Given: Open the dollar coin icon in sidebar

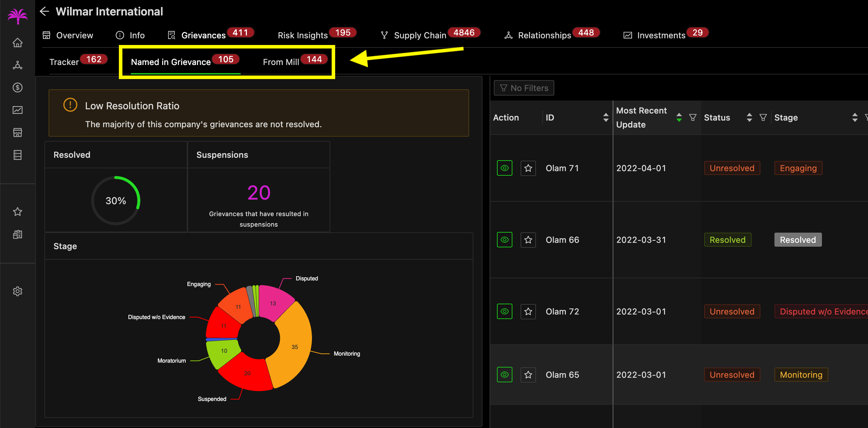Looking at the screenshot, I should pyautogui.click(x=18, y=87).
